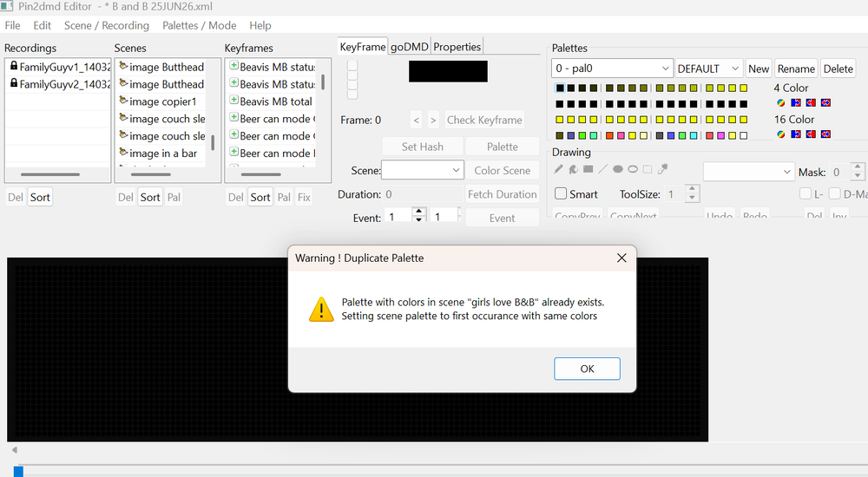Screen dimensions: 868x477
Task: Select the FamilyGuyv2_14032 recording row
Action: point(58,84)
